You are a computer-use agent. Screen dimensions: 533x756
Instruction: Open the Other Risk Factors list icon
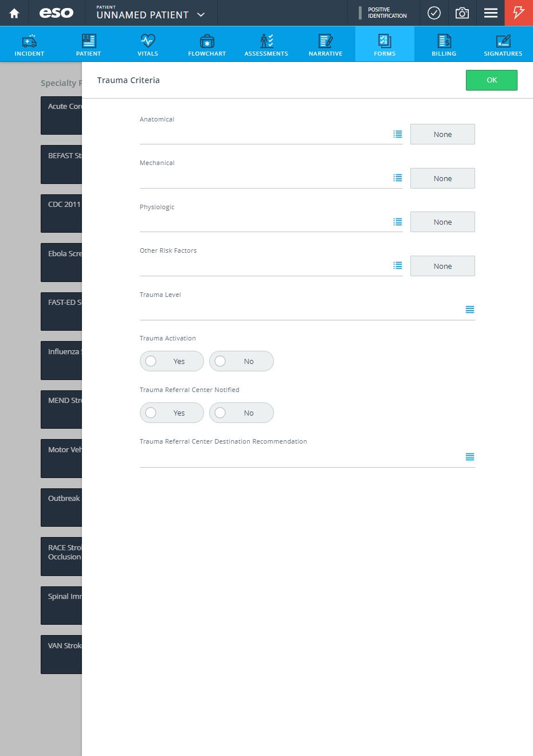pyautogui.click(x=398, y=266)
